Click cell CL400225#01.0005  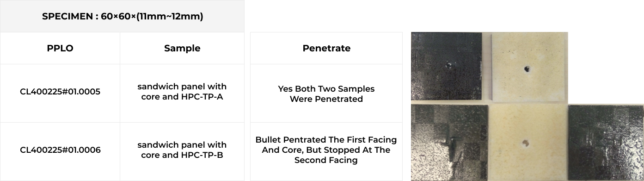pyautogui.click(x=60, y=92)
